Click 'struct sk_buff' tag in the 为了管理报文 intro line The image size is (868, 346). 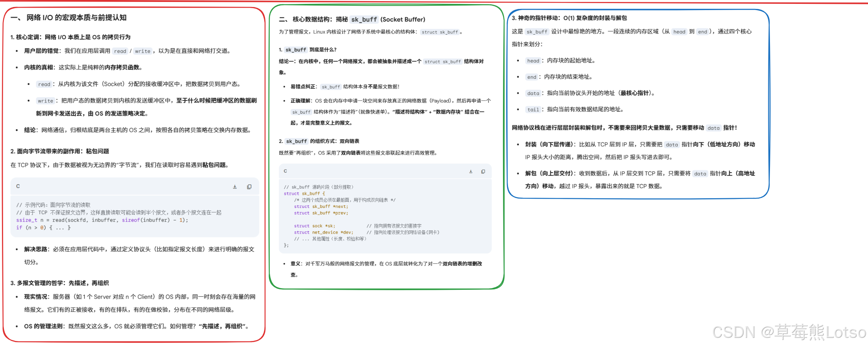point(440,32)
